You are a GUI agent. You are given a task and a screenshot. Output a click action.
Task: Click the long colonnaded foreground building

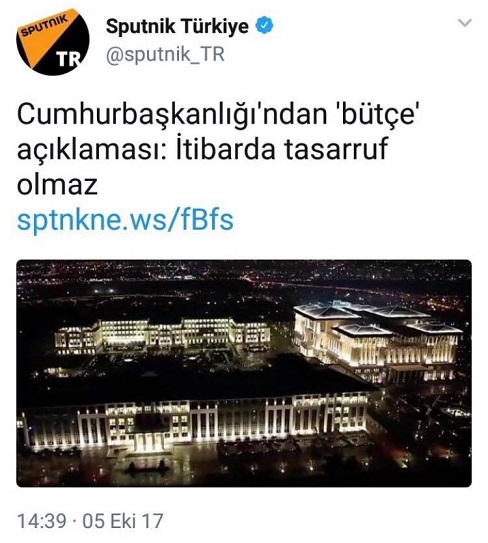pos(196,420)
